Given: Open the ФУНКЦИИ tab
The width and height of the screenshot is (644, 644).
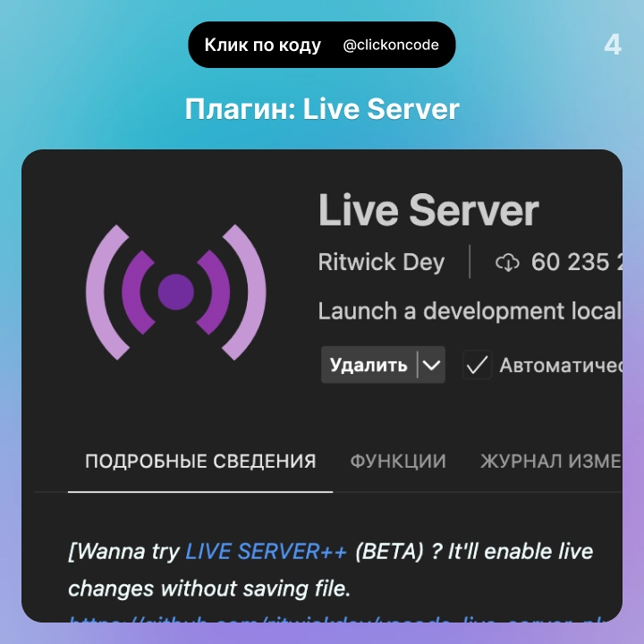Looking at the screenshot, I should (x=398, y=462).
